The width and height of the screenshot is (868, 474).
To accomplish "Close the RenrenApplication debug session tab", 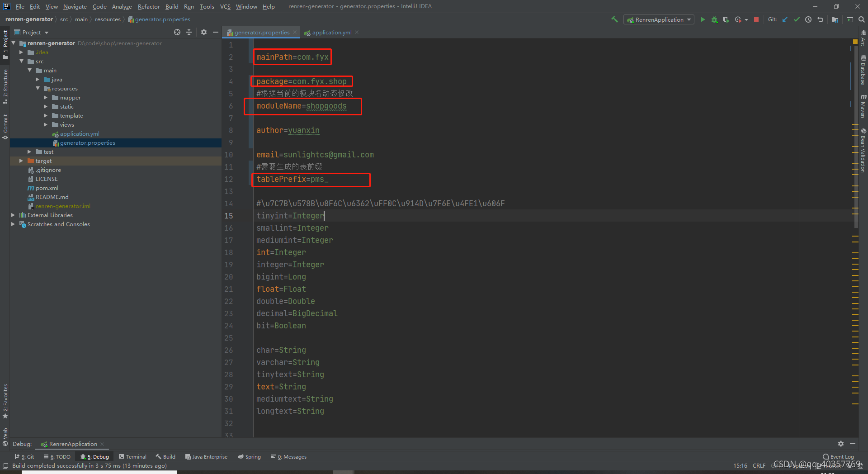I will 102,444.
